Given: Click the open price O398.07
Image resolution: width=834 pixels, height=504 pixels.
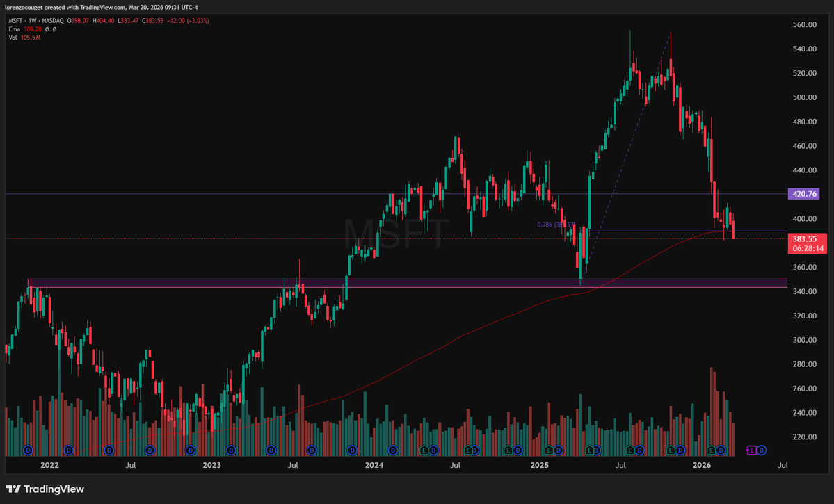Looking at the screenshot, I should 78,21.
